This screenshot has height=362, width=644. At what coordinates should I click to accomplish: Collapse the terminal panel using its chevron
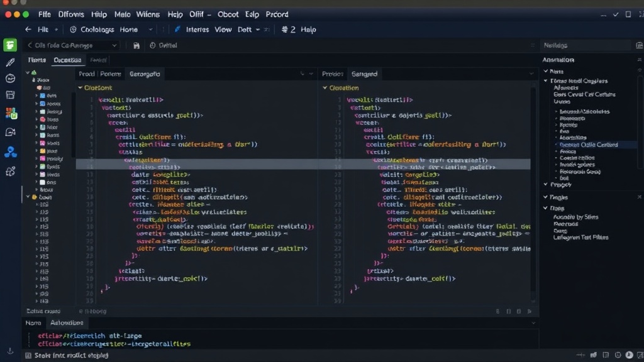533,323
